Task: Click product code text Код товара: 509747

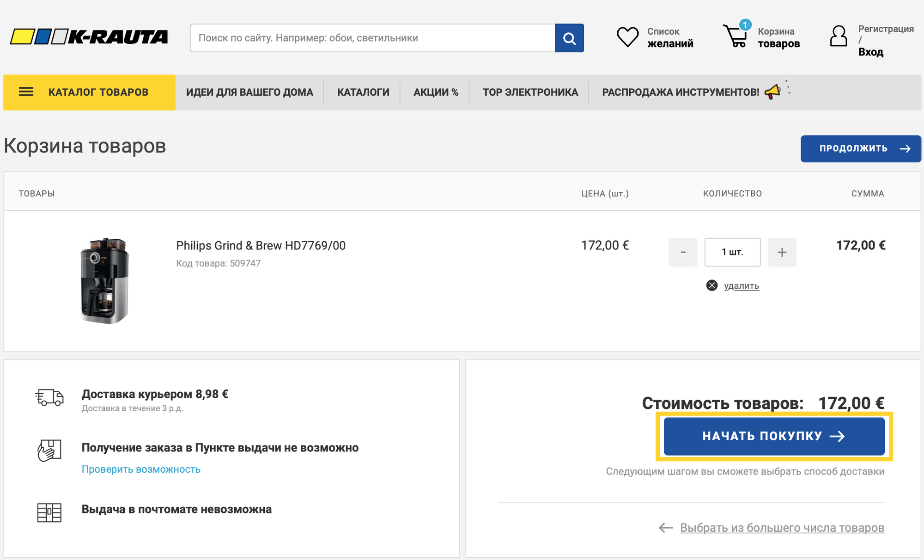Action: [218, 263]
